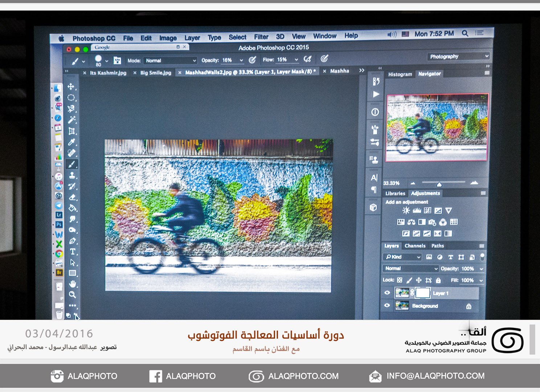This screenshot has height=392, width=540.
Task: Select the Crop tool
Action: pyautogui.click(x=72, y=131)
